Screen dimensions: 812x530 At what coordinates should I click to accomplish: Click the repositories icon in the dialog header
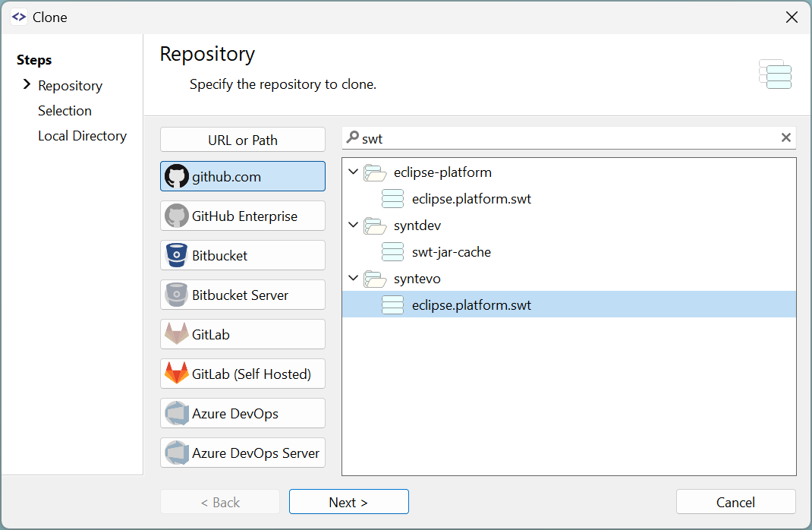pyautogui.click(x=775, y=74)
